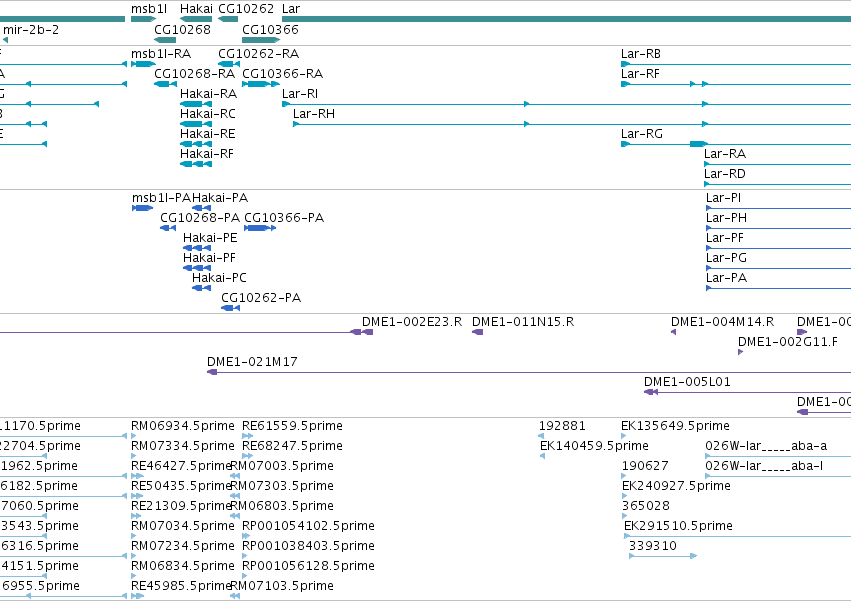Image resolution: width=851 pixels, height=601 pixels.
Task: Click the 192881 feature label
Action: pyautogui.click(x=562, y=426)
